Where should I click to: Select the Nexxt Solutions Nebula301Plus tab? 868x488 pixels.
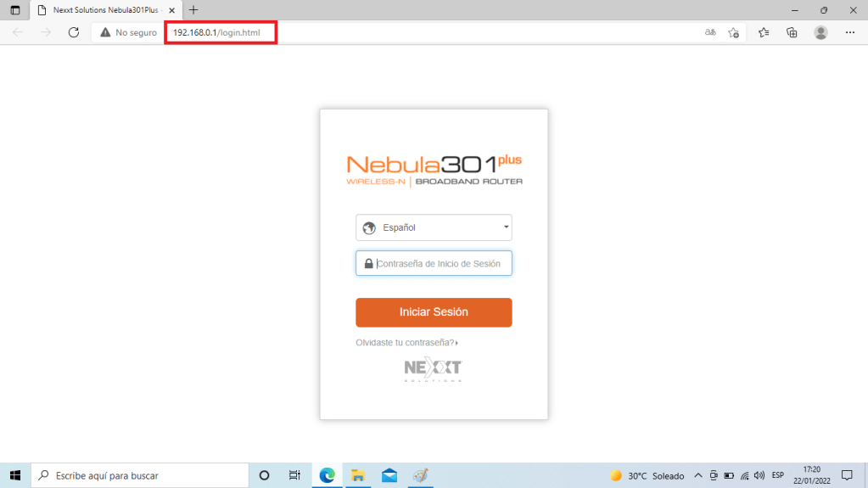click(102, 10)
